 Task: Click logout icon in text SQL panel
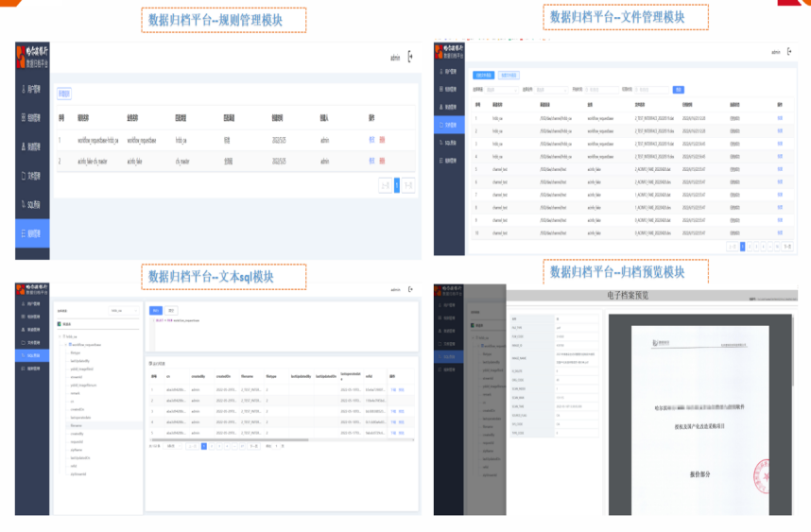click(410, 289)
